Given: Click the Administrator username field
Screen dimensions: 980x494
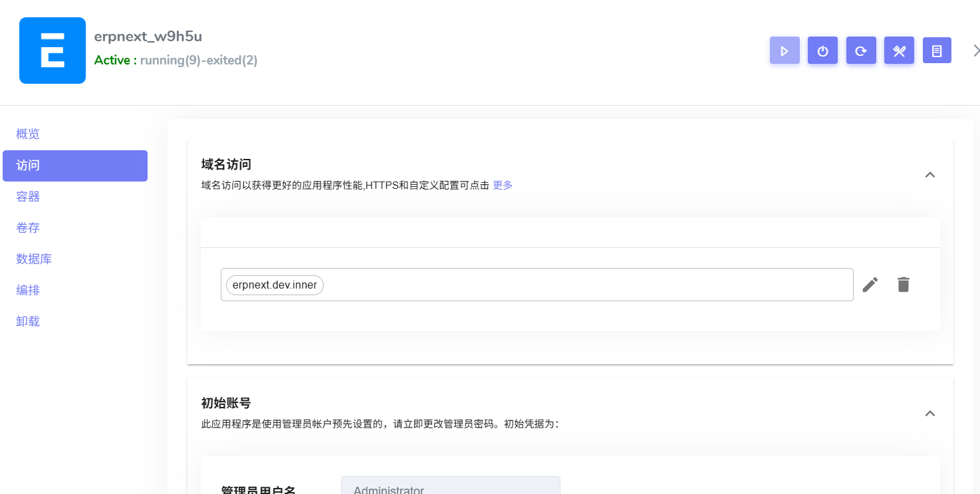Looking at the screenshot, I should click(451, 487).
